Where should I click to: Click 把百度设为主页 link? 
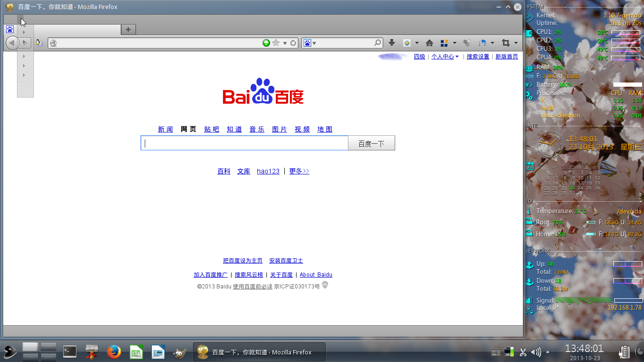tap(243, 261)
